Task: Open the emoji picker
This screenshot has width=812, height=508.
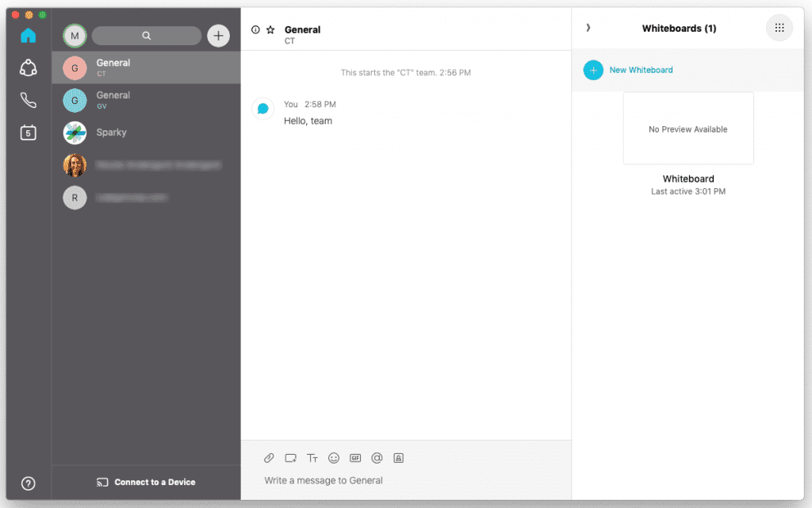Action: 334,458
